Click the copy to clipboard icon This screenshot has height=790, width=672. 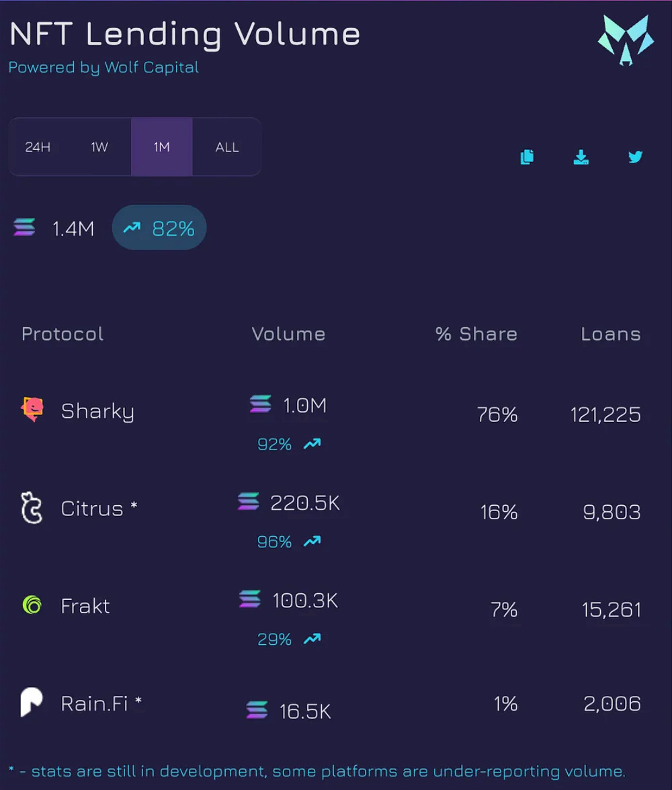(528, 157)
